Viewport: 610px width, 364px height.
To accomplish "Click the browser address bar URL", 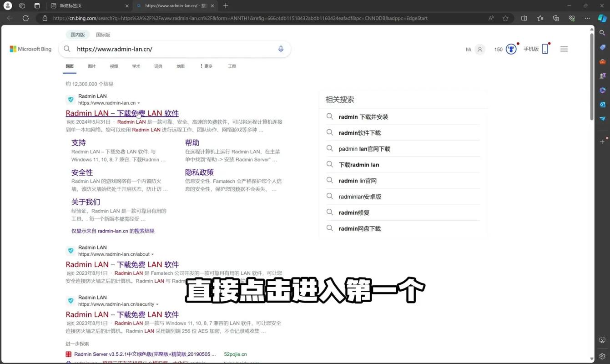I will (x=240, y=18).
